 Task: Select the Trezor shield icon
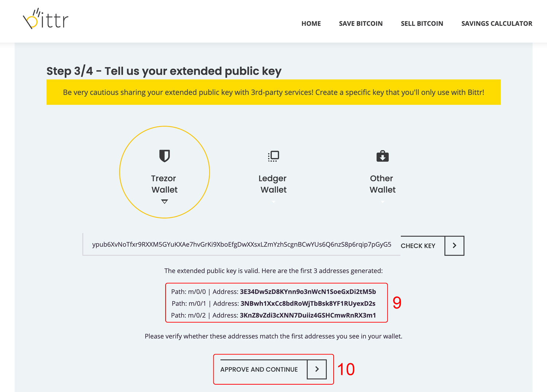point(164,156)
